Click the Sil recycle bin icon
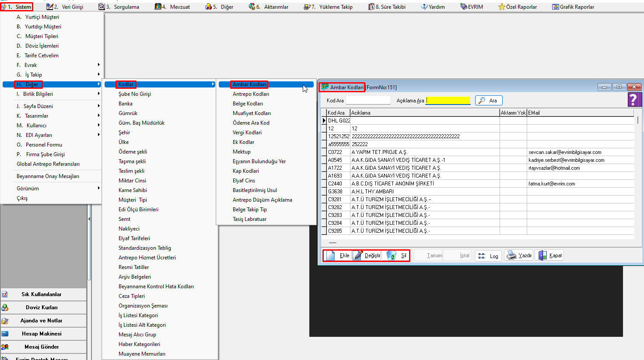The height and width of the screenshot is (360, 644). 391,255
